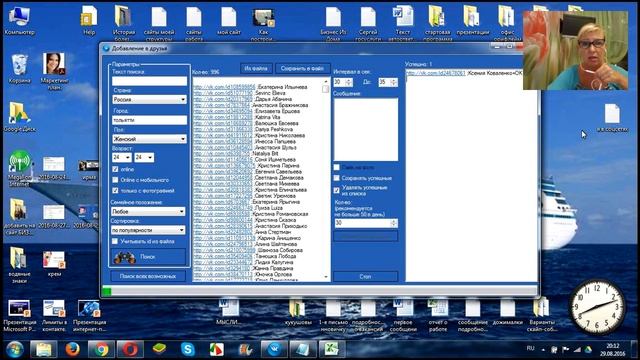The image size is (640, 360).
Task: Open the кукушовы folder icon
Action: coord(298,312)
